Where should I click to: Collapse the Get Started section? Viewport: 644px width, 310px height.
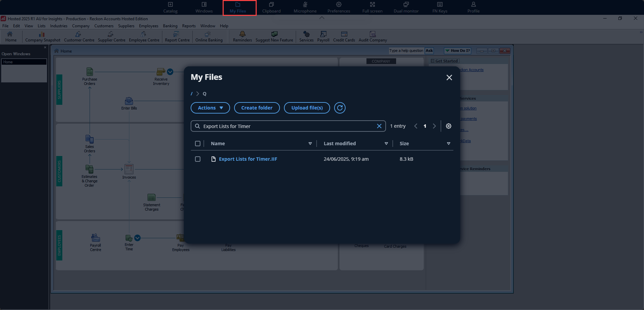tap(432, 61)
